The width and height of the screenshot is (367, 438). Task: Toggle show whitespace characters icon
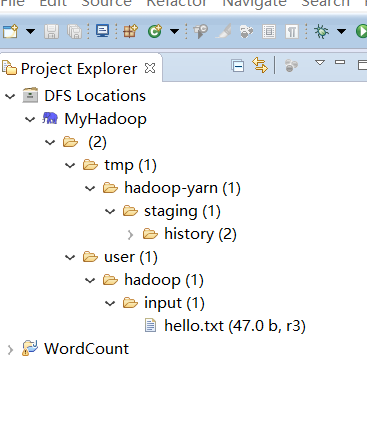[x=292, y=32]
